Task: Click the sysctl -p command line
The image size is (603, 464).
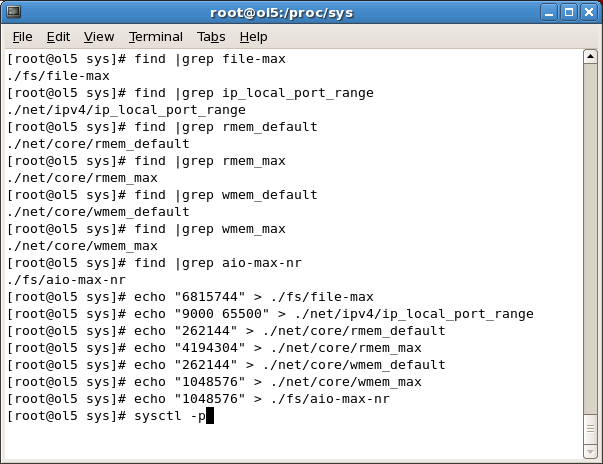Action: click(110, 416)
